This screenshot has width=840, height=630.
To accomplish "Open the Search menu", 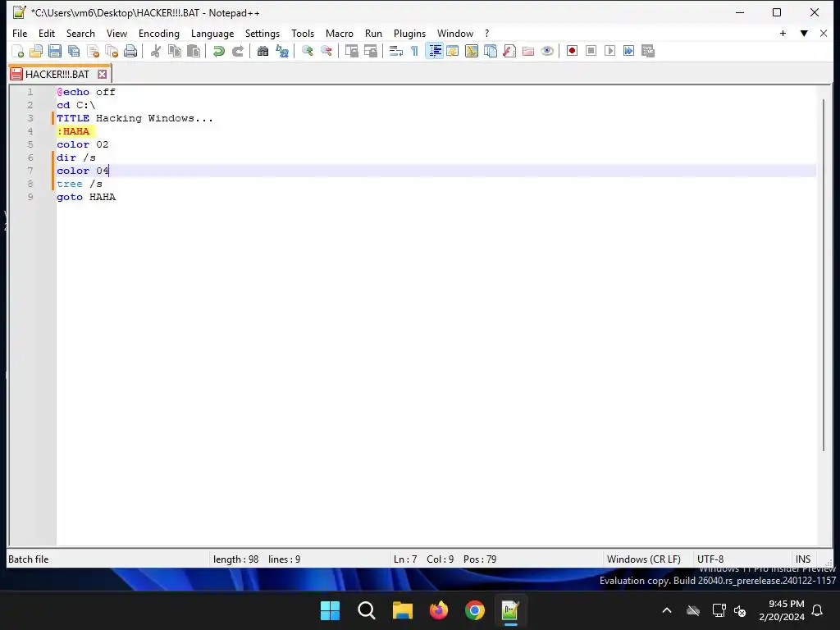I will coord(80,33).
